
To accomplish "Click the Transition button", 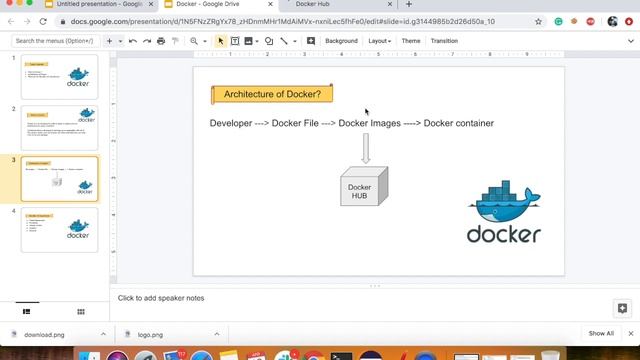I will click(444, 41).
